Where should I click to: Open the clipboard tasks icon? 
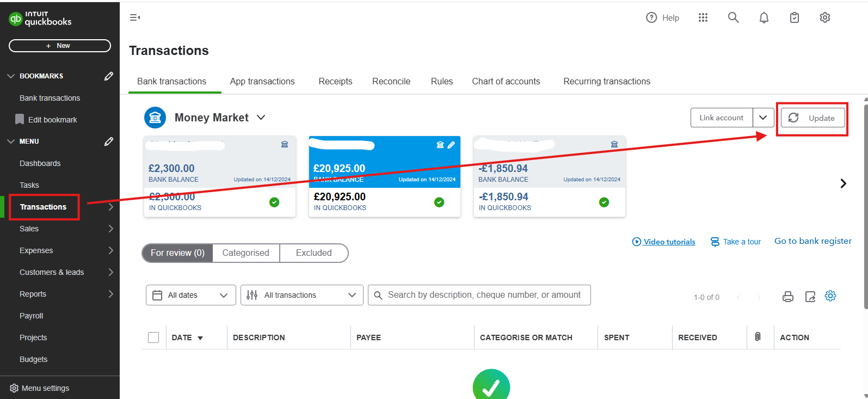pos(795,17)
